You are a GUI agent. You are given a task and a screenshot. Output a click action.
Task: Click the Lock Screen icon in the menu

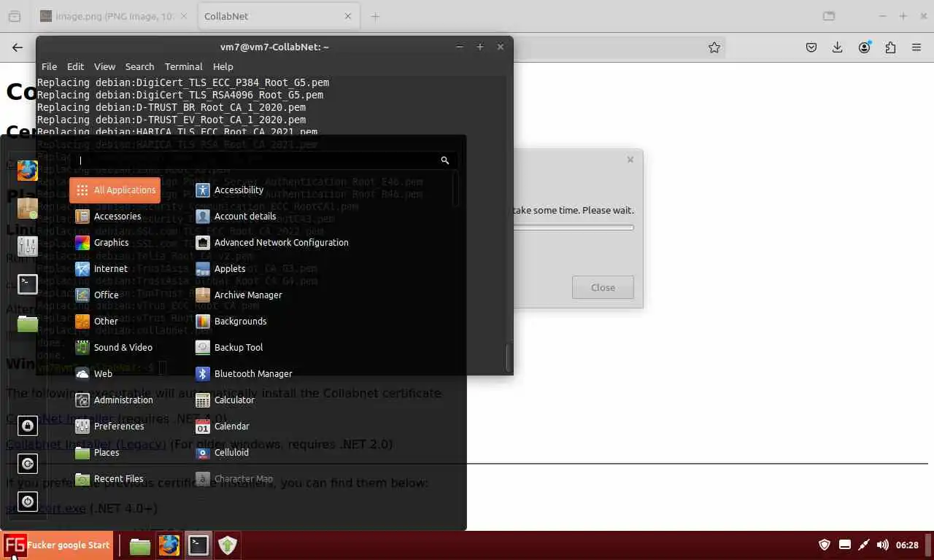click(x=27, y=426)
